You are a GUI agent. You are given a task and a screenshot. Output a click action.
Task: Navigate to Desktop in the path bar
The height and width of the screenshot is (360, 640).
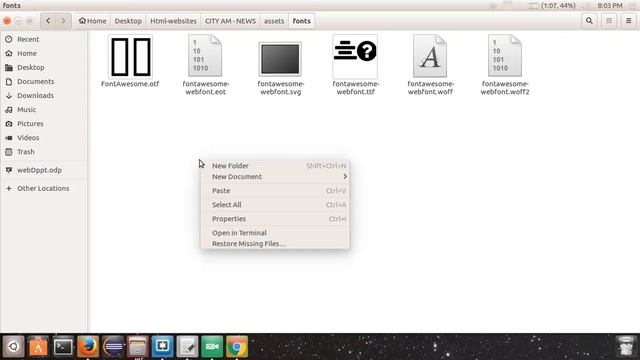[x=128, y=21]
